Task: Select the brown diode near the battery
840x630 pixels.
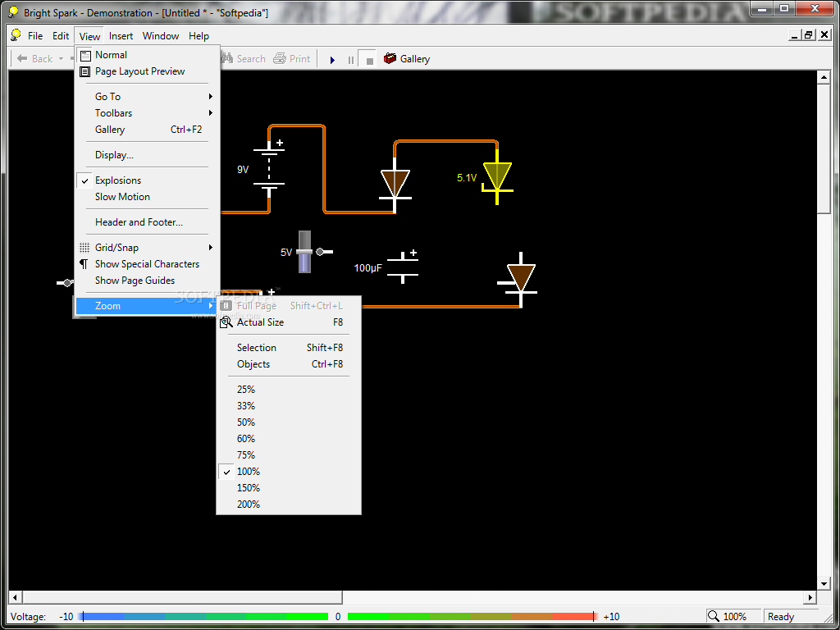Action: tap(395, 184)
